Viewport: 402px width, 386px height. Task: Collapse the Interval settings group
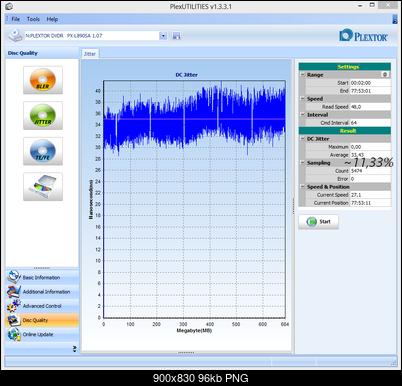point(302,115)
